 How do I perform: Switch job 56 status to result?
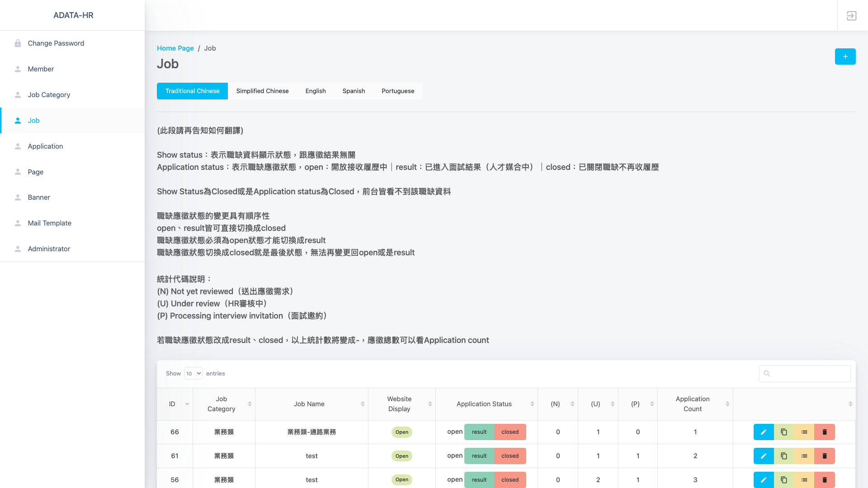pos(479,480)
